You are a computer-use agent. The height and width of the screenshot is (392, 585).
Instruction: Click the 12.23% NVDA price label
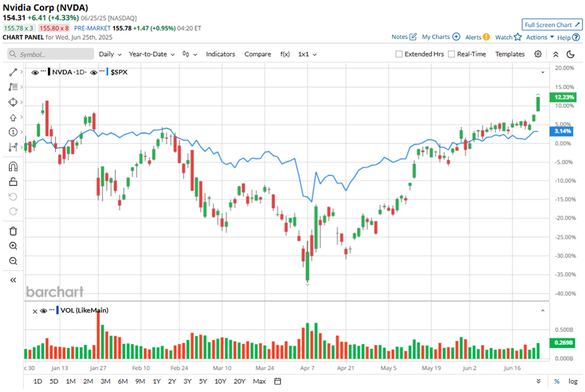564,97
